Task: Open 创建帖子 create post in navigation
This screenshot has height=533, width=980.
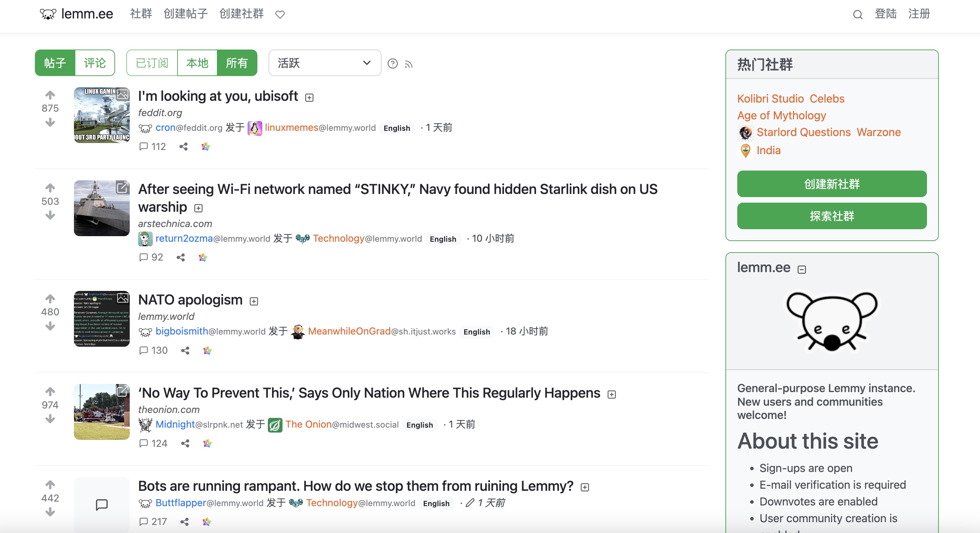Action: click(186, 14)
